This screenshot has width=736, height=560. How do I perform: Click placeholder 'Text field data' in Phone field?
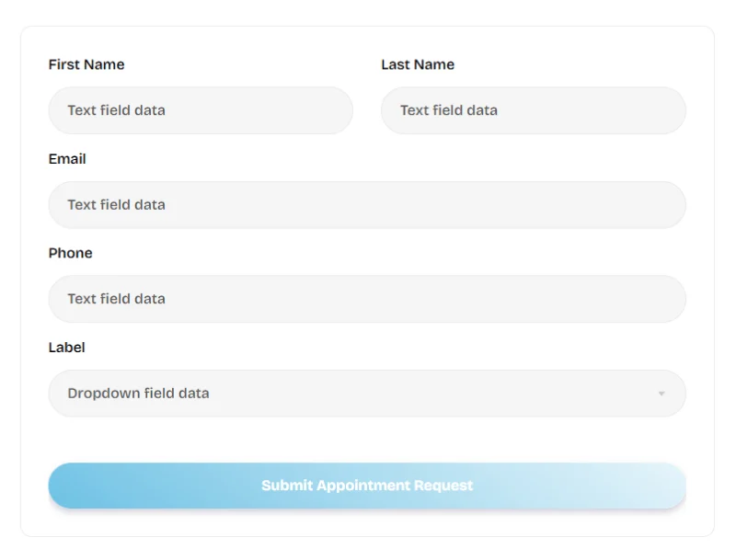(117, 299)
